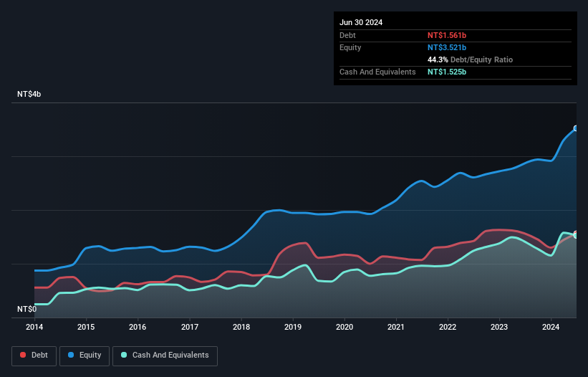The width and height of the screenshot is (588, 377).
Task: Select the 2017 x-axis label
Action: [x=190, y=327]
